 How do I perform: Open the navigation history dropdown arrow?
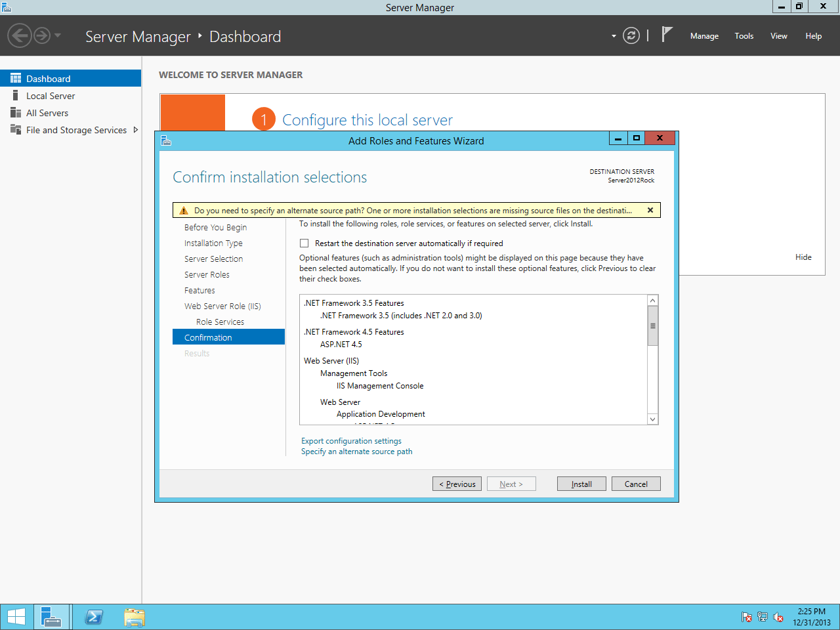click(58, 35)
